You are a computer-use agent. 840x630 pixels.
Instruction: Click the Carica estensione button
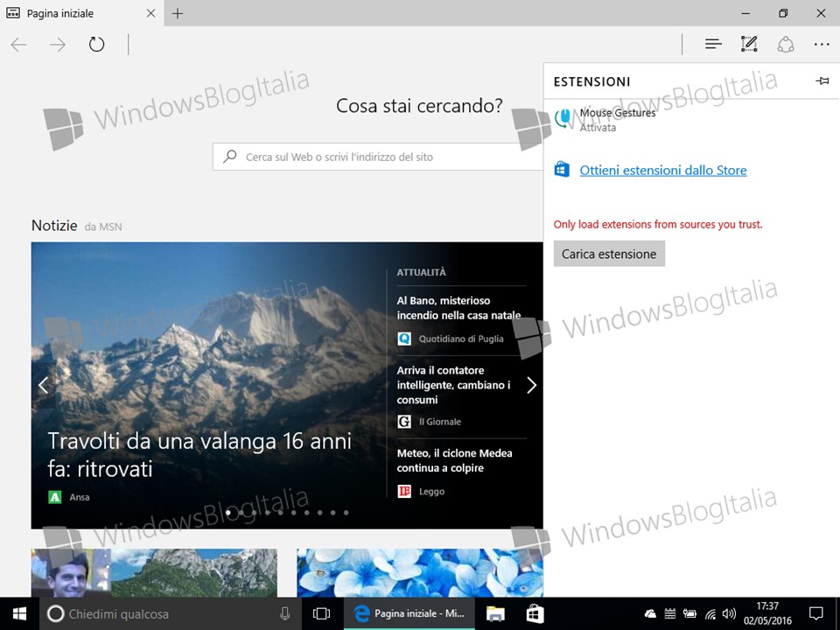(x=609, y=254)
